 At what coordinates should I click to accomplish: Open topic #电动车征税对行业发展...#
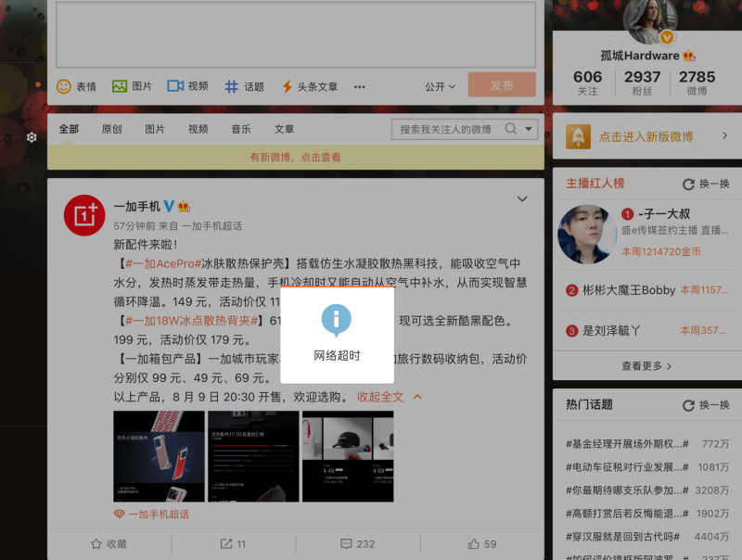(627, 467)
